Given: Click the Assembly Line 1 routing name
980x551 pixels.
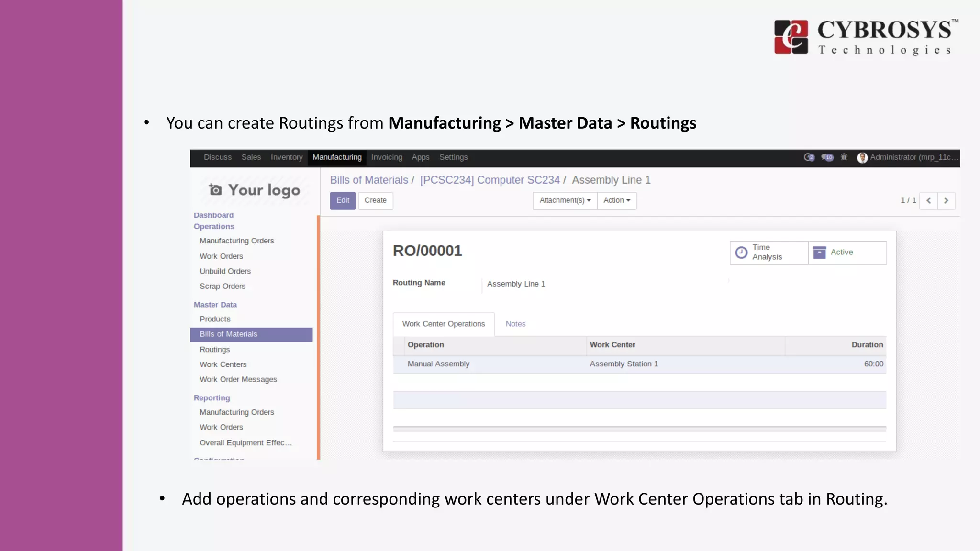Looking at the screenshot, I should [x=516, y=284].
